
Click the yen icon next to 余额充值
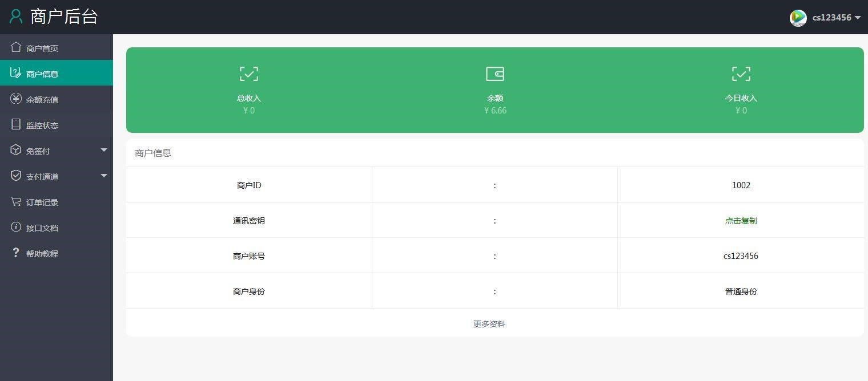click(16, 99)
